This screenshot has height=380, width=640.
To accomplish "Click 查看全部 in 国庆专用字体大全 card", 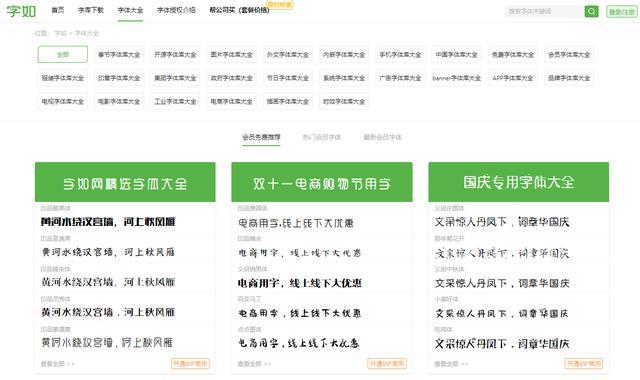I will [451, 364].
